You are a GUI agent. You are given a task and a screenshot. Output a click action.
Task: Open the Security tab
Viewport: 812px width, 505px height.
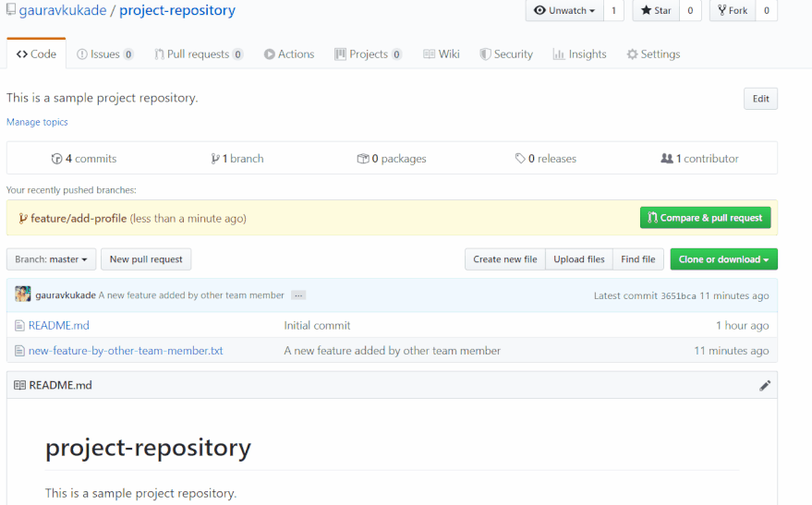(506, 54)
